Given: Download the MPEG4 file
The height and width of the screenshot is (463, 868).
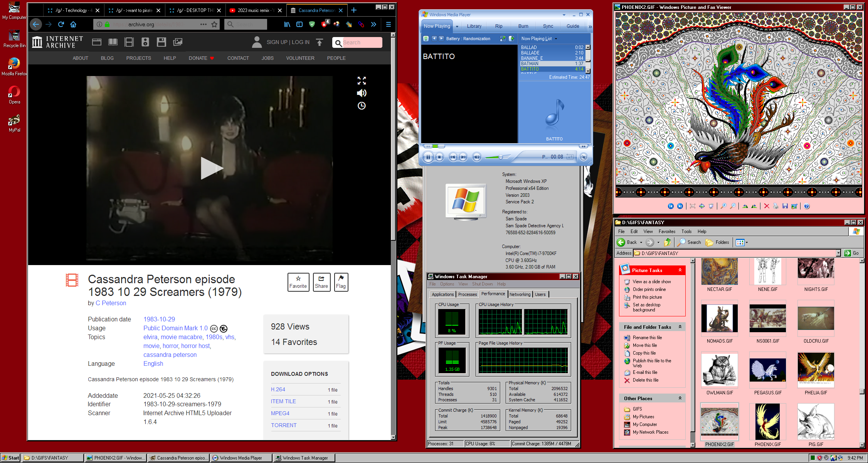Looking at the screenshot, I should coord(280,413).
